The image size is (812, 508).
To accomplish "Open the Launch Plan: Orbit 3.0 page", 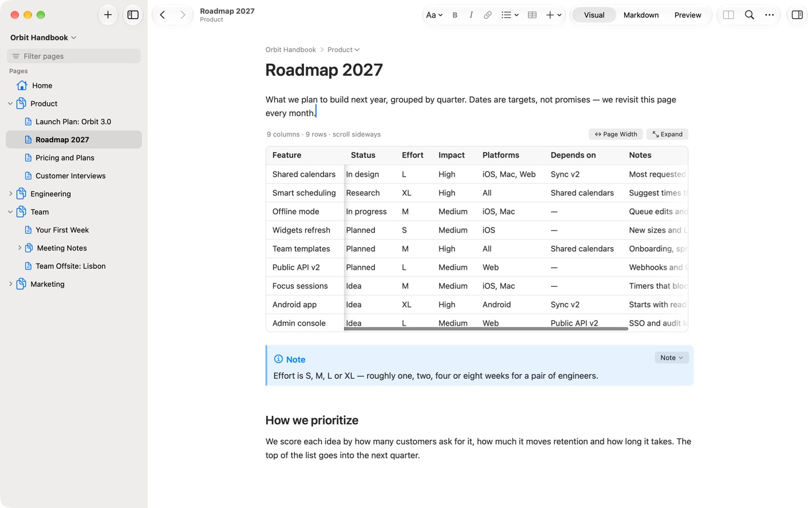I will click(x=74, y=121).
